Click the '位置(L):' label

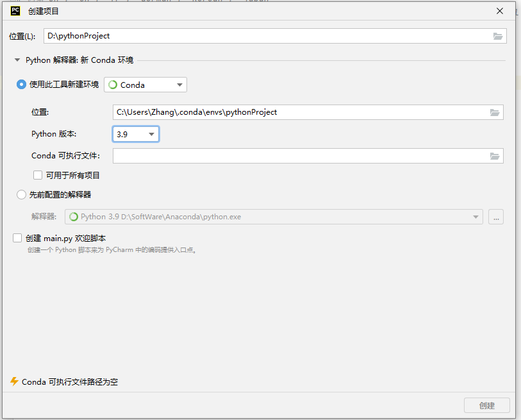click(x=22, y=37)
